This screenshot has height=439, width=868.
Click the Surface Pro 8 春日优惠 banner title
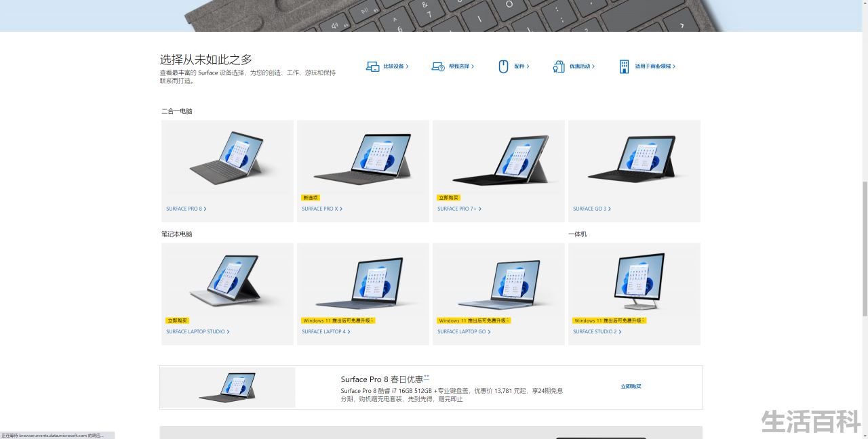click(x=384, y=379)
